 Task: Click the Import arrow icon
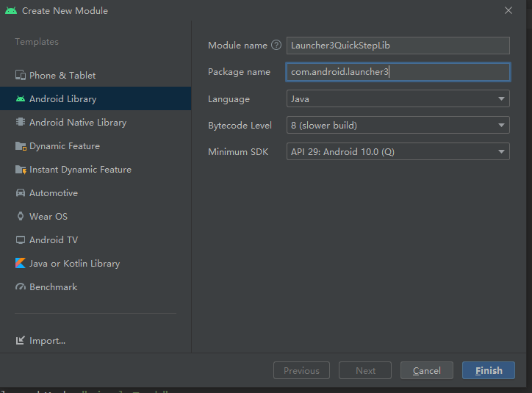pos(21,340)
